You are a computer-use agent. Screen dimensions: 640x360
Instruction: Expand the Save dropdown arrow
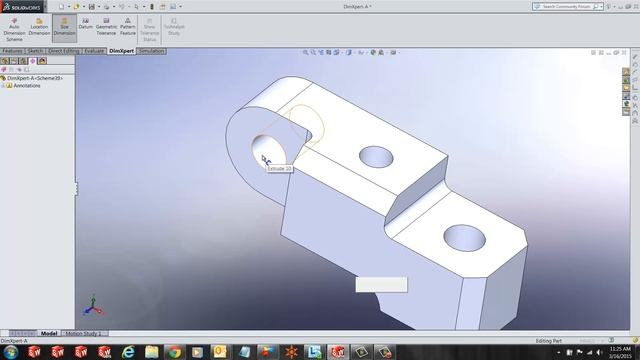99,7
